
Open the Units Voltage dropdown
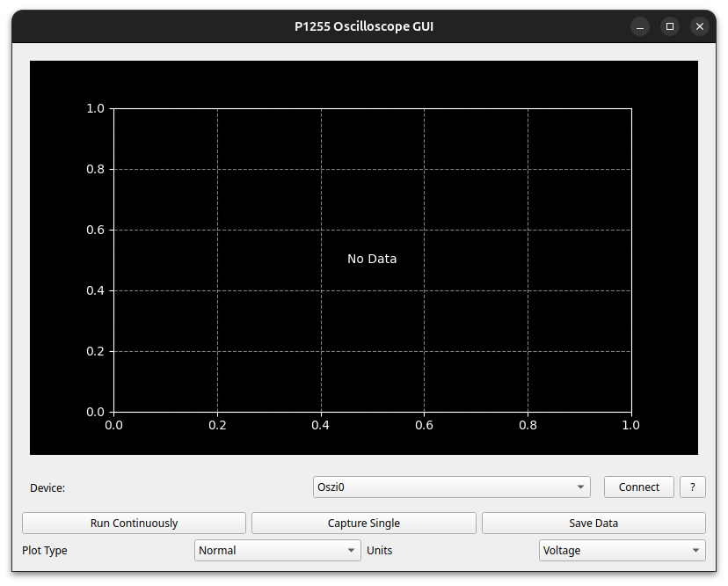pyautogui.click(x=622, y=550)
